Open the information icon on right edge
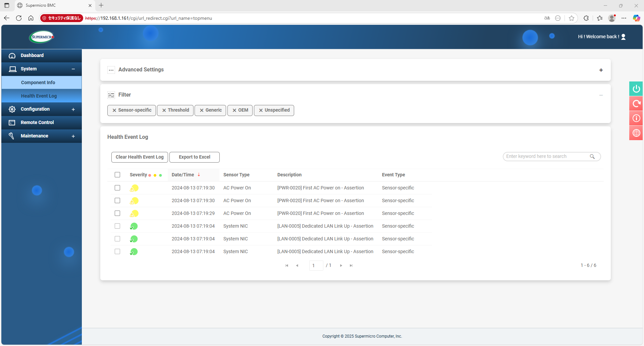 [636, 118]
